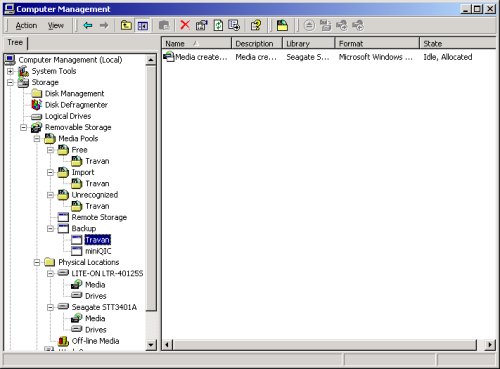Click the miniQIC pool icon

(x=77, y=251)
